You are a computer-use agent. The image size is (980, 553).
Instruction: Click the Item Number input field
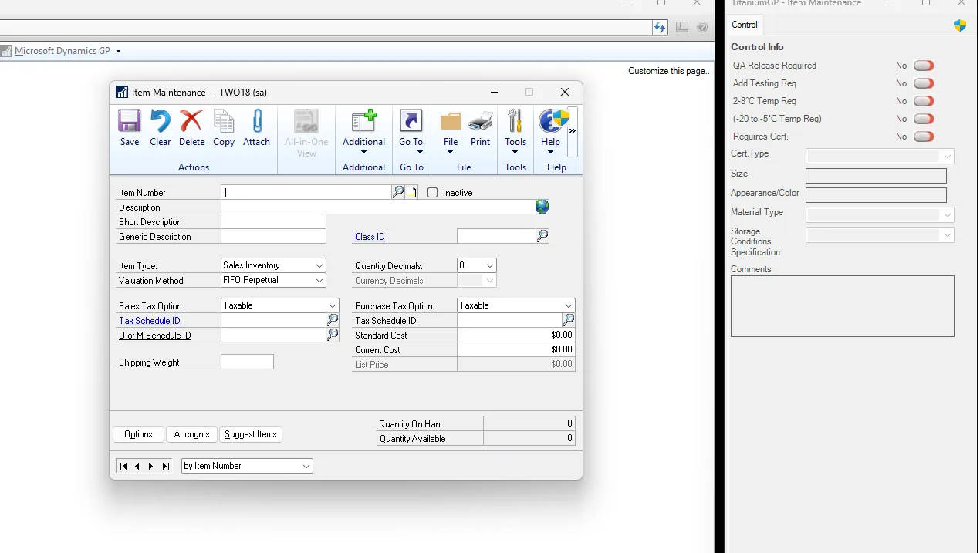[306, 192]
